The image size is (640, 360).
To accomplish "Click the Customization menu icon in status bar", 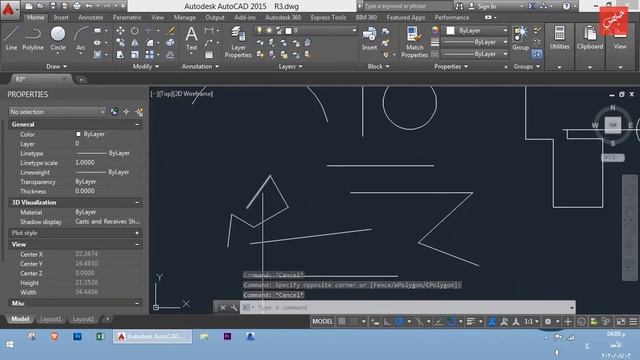I will pyautogui.click(x=633, y=322).
